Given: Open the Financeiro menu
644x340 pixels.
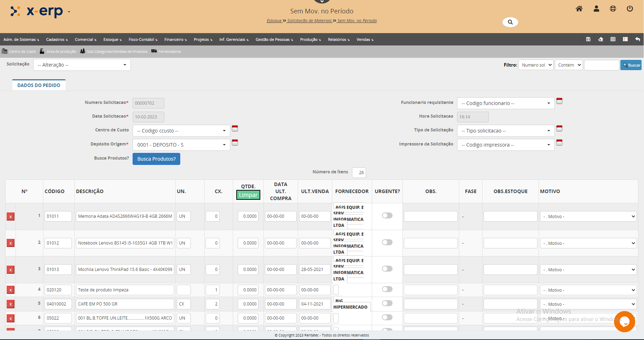Looking at the screenshot, I should (x=175, y=39).
